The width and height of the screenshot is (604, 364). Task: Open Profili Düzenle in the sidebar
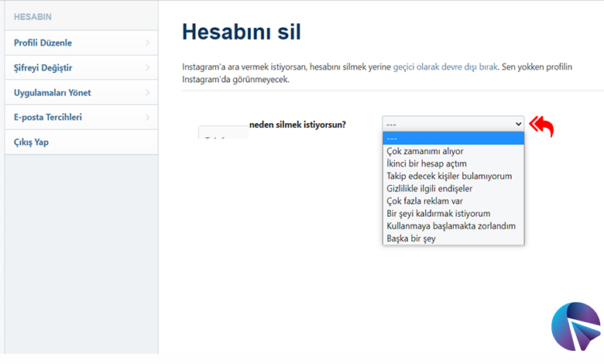pyautogui.click(x=43, y=43)
